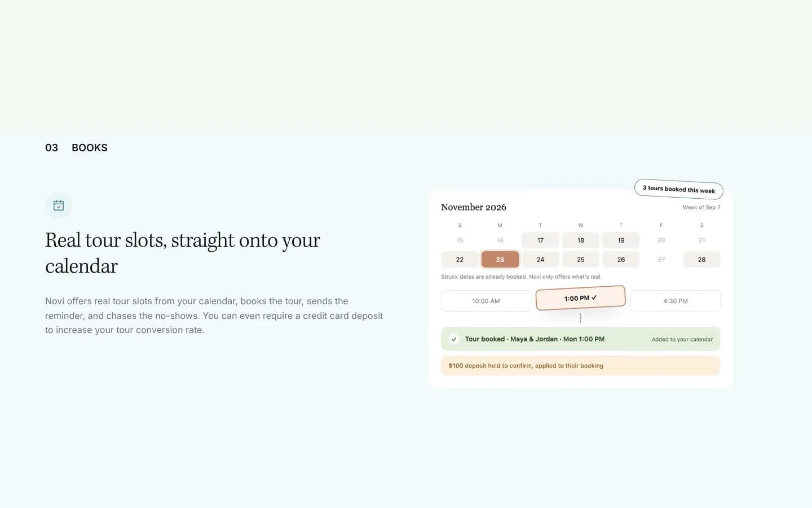
Task: Choose Saturday the 28th
Action: [701, 260]
